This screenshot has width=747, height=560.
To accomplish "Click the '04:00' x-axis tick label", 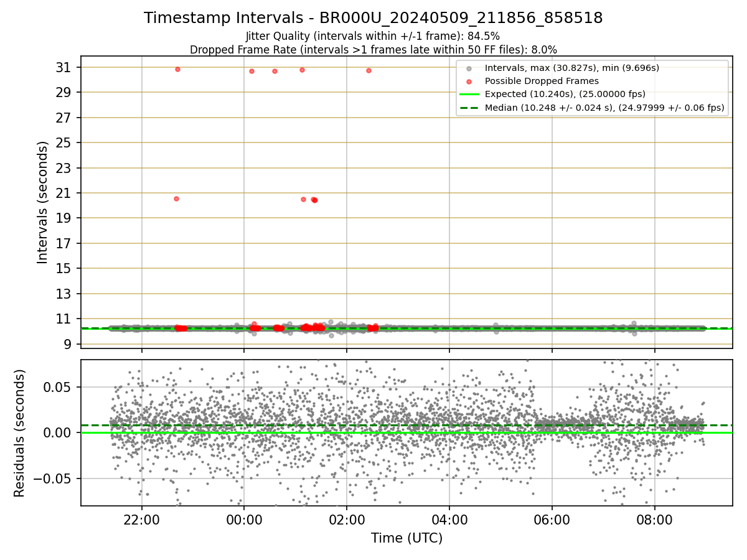I will click(x=449, y=520).
